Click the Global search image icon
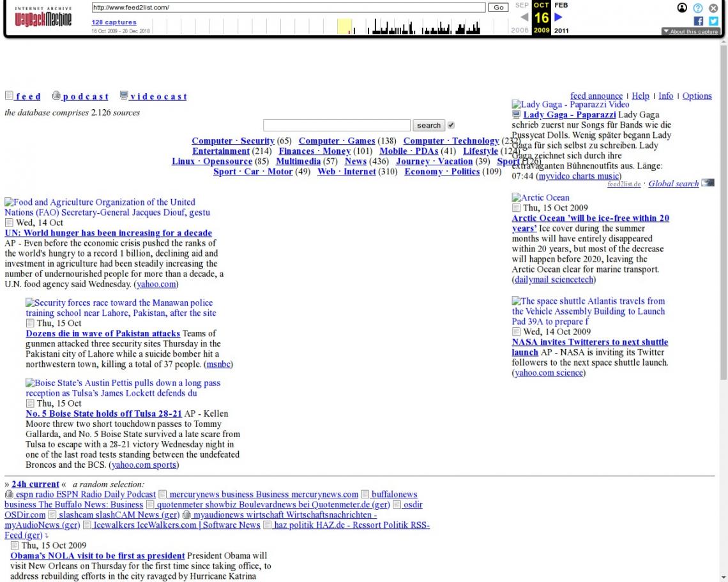 tap(708, 183)
